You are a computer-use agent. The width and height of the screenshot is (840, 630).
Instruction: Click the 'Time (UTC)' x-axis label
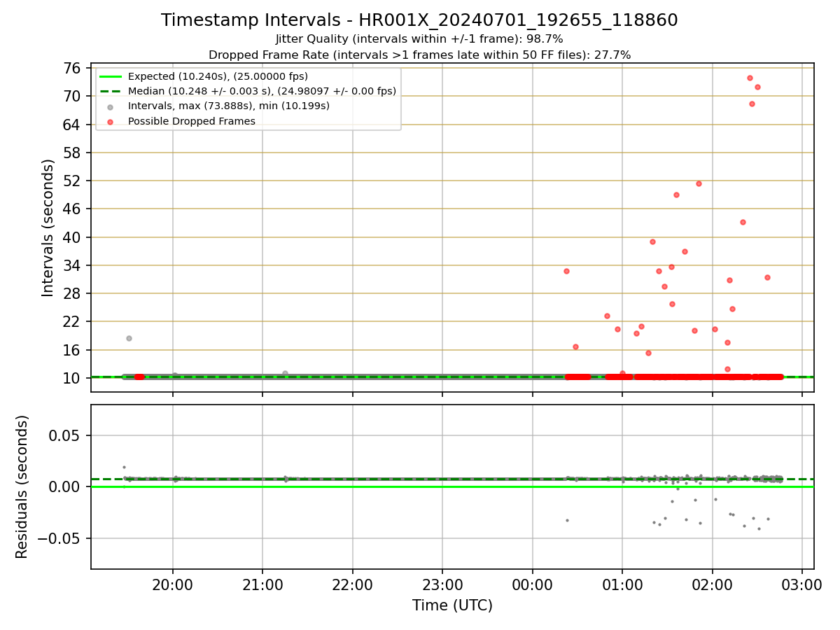[x=452, y=605]
